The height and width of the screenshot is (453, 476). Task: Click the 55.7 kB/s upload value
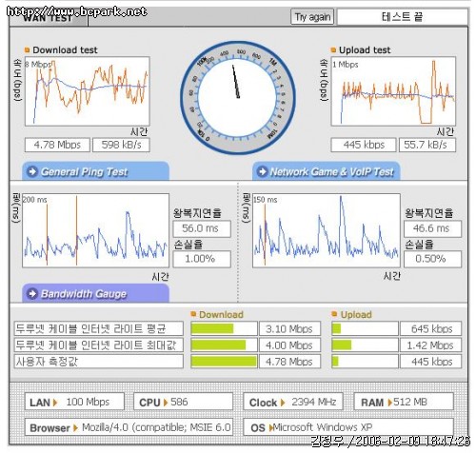[427, 145]
